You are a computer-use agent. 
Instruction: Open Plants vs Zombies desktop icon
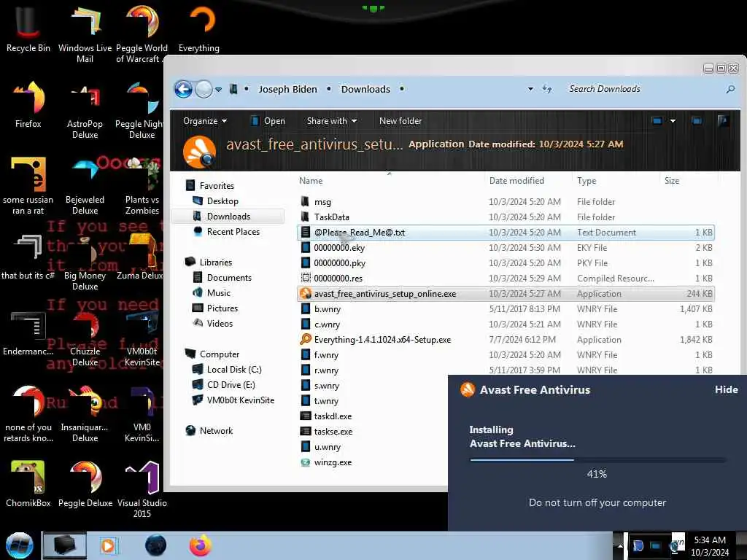tap(142, 186)
